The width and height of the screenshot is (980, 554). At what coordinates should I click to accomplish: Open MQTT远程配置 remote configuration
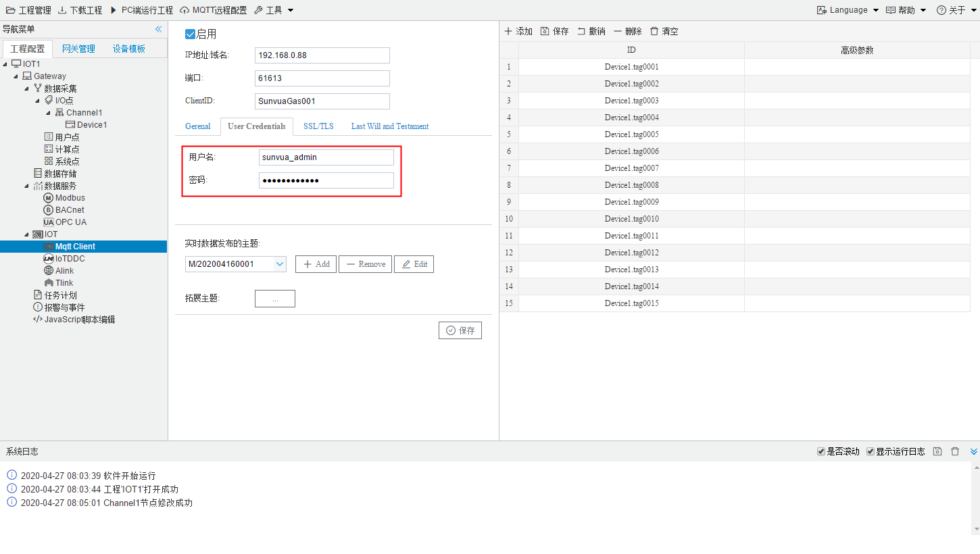coord(214,10)
